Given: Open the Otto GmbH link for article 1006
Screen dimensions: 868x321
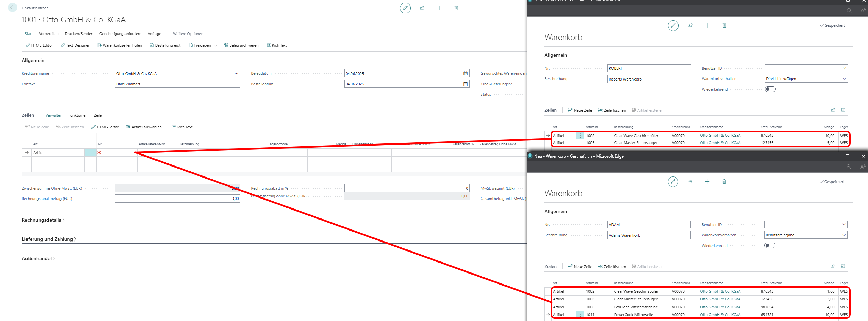Looking at the screenshot, I should 720,307.
